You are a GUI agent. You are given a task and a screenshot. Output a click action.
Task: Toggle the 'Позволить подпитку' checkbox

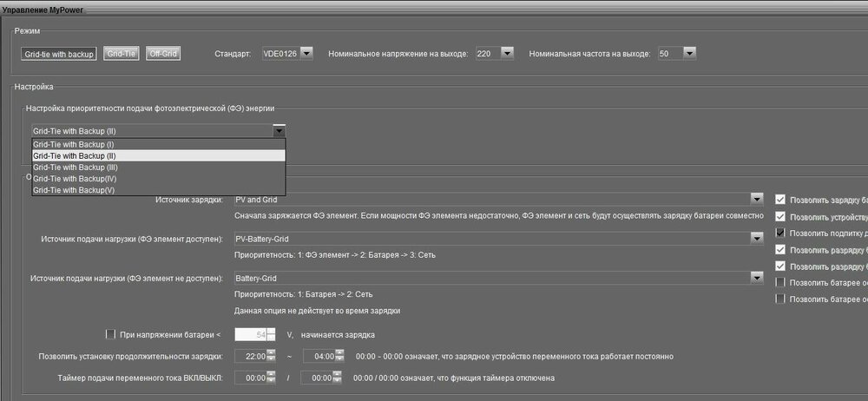click(x=780, y=233)
